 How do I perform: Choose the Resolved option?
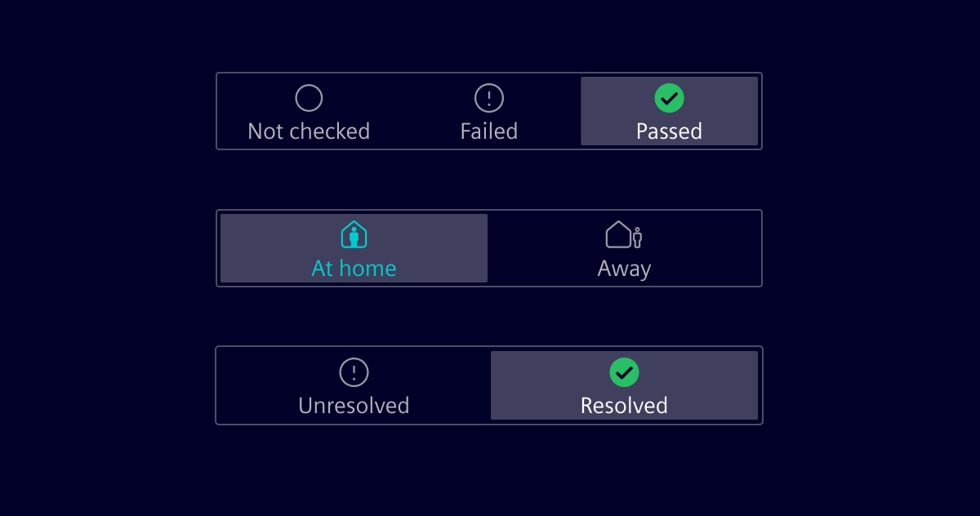click(x=625, y=385)
